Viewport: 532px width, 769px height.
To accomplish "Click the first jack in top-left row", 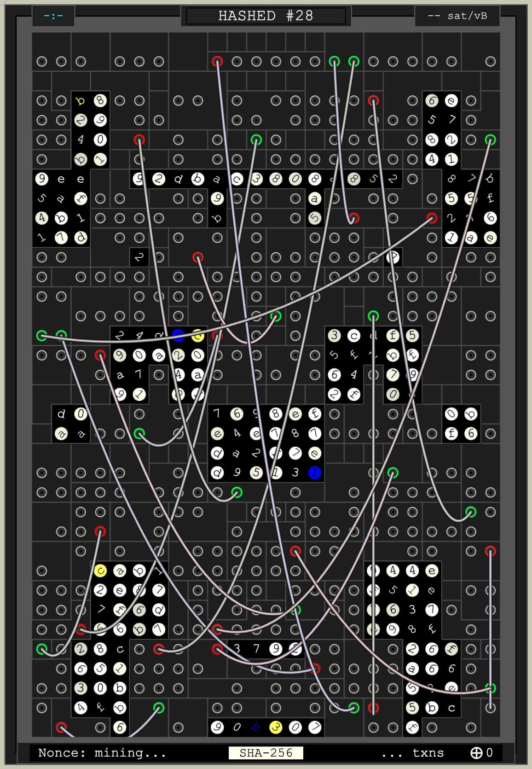I will (x=42, y=61).
